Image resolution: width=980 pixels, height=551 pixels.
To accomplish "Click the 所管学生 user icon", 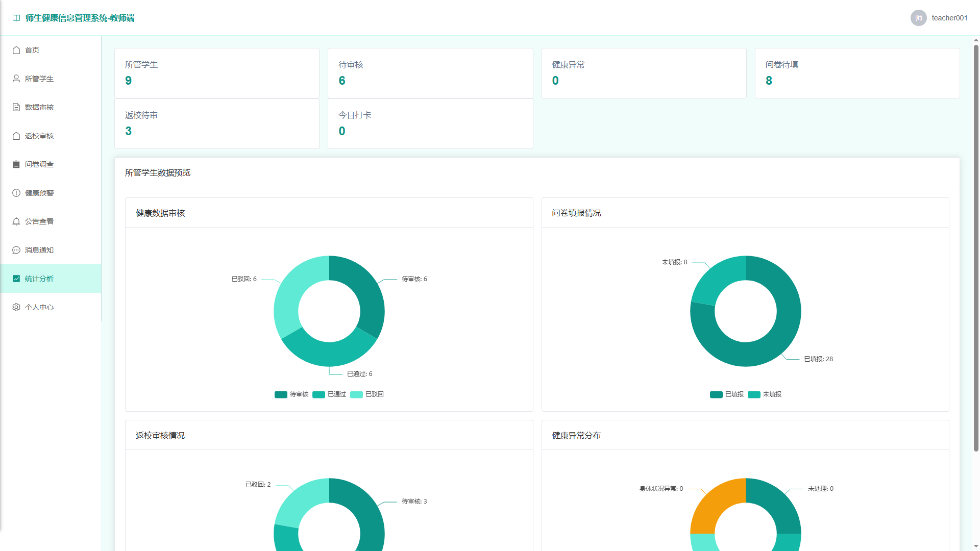I will tap(16, 79).
